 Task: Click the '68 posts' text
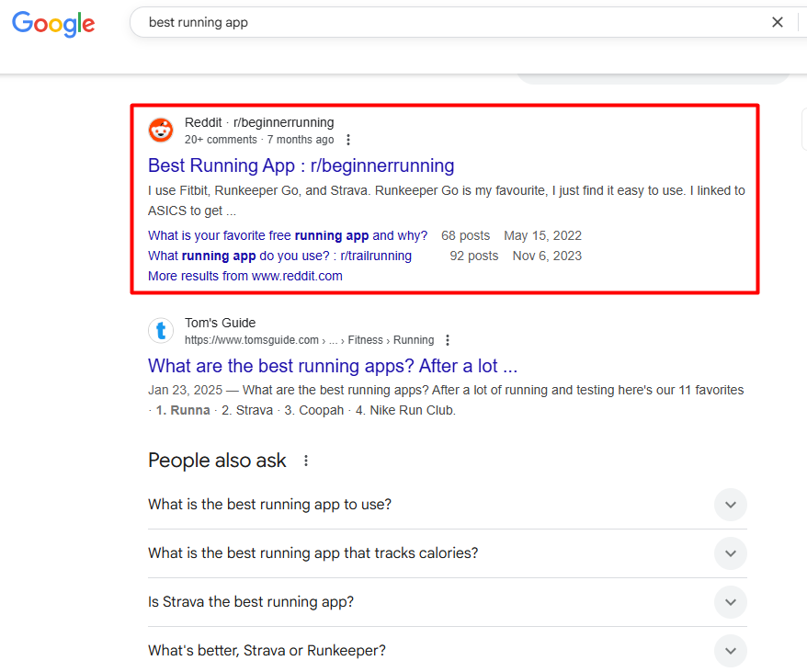pyautogui.click(x=465, y=235)
